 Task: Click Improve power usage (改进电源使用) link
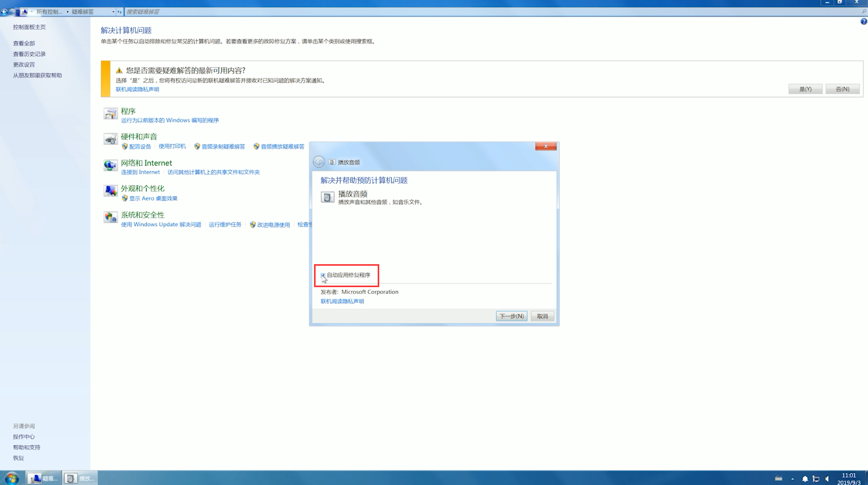[273, 225]
